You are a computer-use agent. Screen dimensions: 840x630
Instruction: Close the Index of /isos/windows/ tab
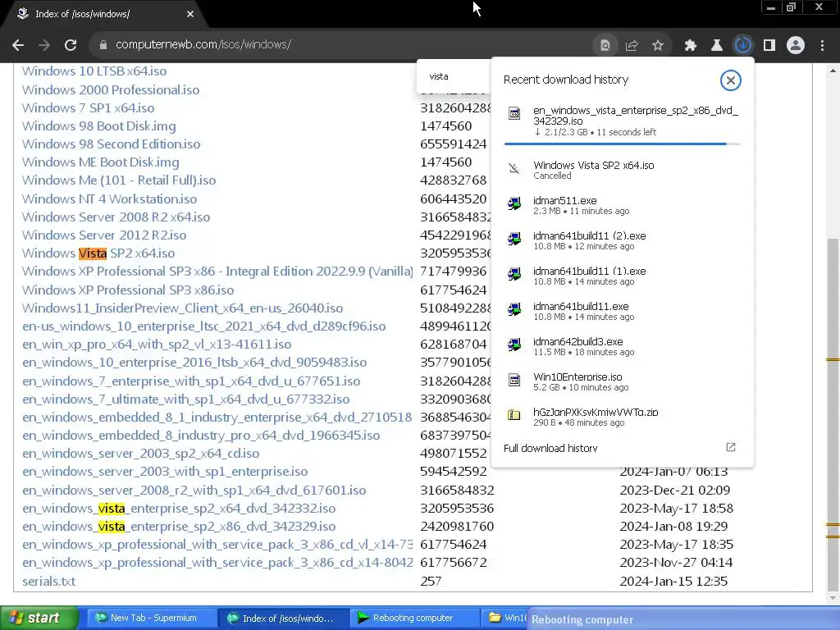click(x=190, y=14)
